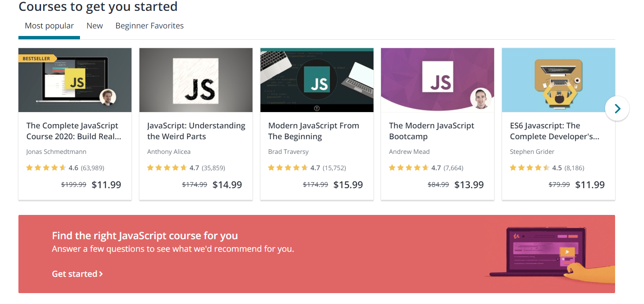Click Jonas Schmedtmann's instructor avatar
644x304 pixels.
point(108,98)
